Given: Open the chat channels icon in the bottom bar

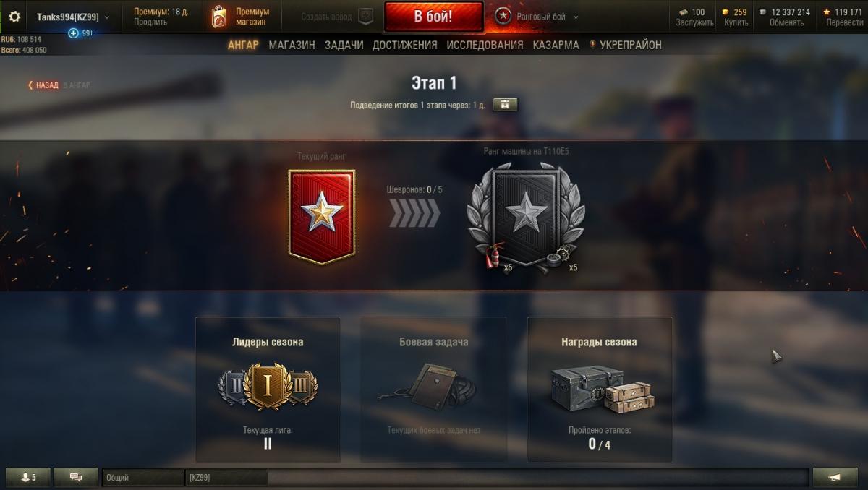Looking at the screenshot, I should coord(75,477).
